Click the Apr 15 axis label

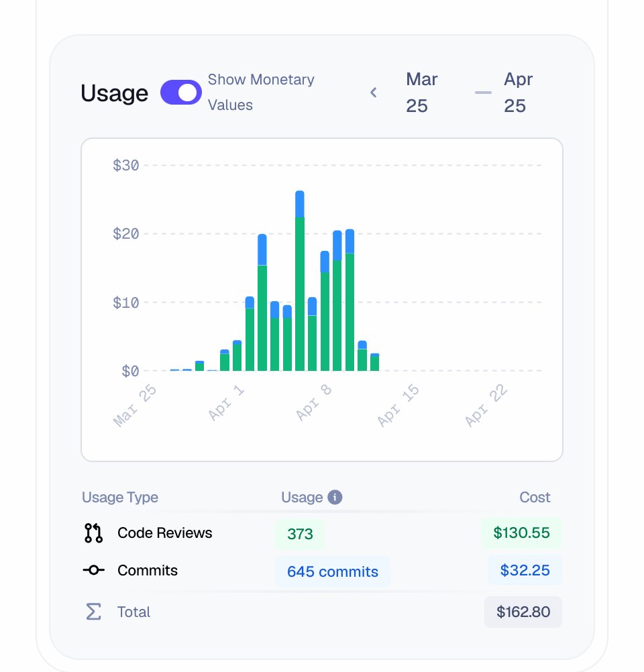pos(398,405)
